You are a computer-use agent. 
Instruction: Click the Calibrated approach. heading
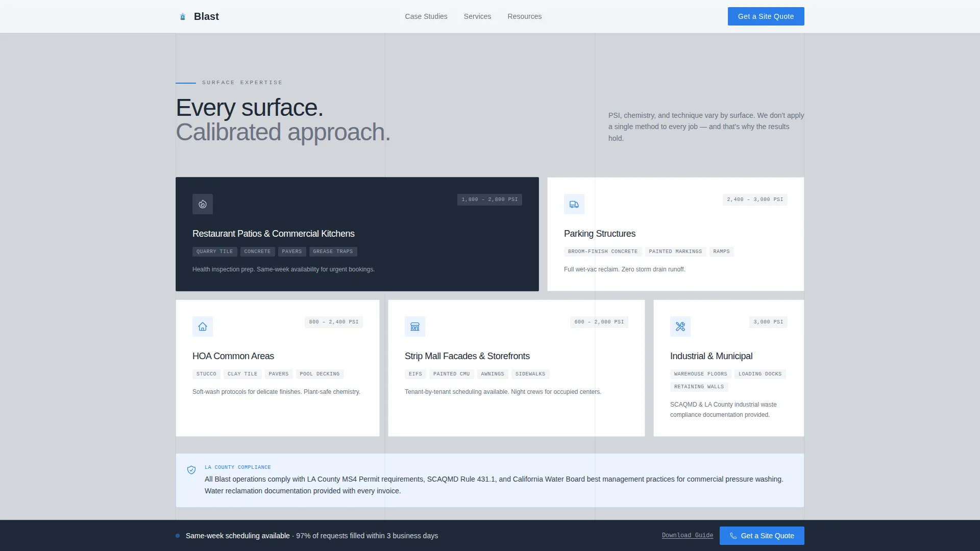(x=283, y=132)
